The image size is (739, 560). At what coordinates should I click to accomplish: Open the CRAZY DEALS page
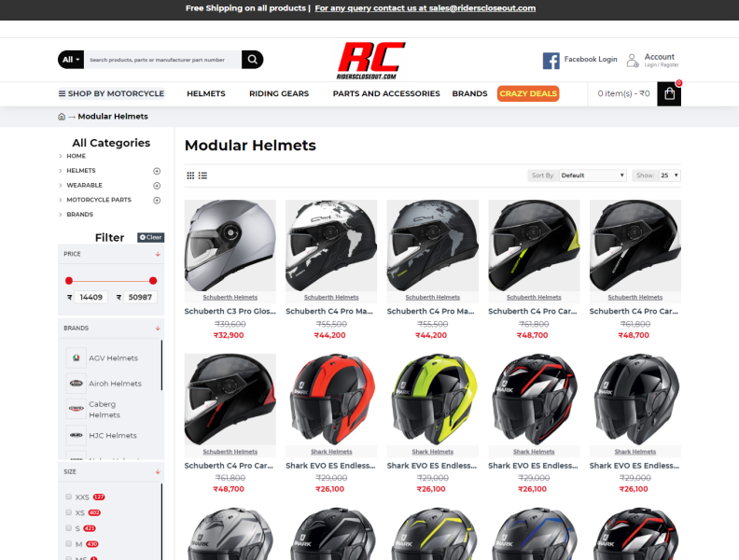tap(528, 93)
